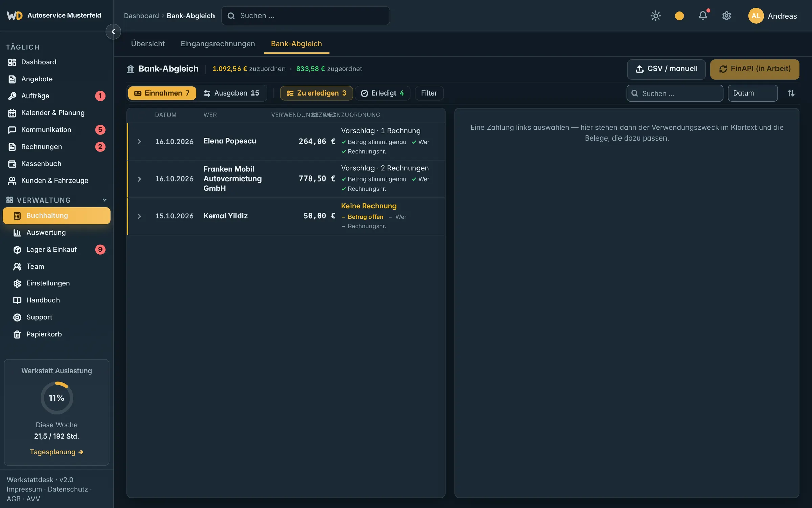Open Andreas user avatar menu

point(773,16)
